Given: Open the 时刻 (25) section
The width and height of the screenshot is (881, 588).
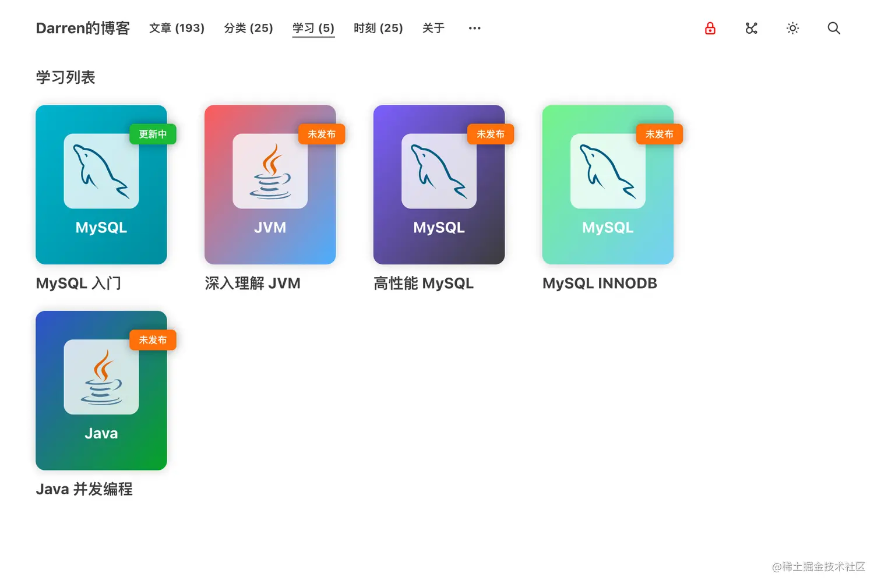Looking at the screenshot, I should coord(378,28).
